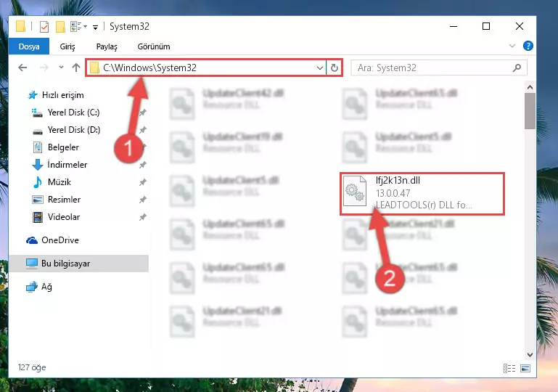Open Belgeler folder in sidebar
This screenshot has height=392, width=558.
[x=63, y=147]
